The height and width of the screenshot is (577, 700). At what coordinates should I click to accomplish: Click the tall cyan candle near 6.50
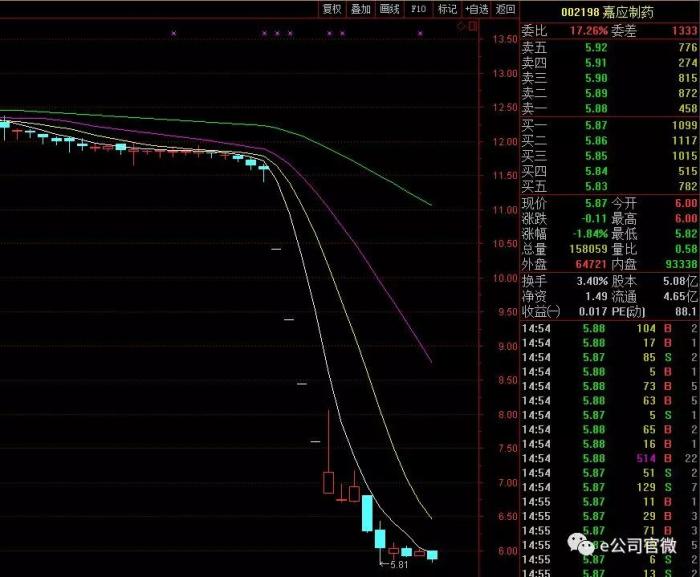(367, 513)
